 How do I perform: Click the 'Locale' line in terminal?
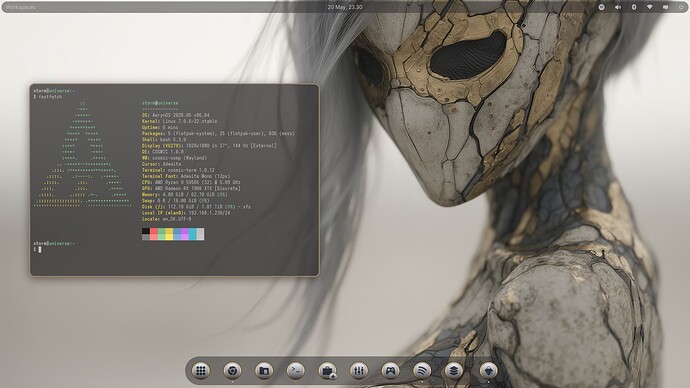(166, 219)
